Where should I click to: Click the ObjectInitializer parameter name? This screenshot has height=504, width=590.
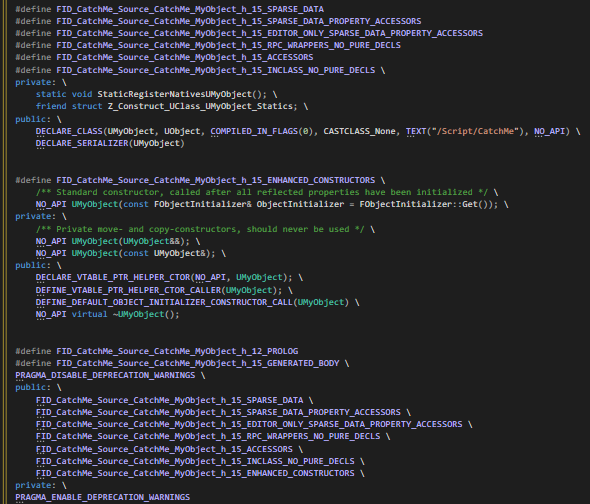[300, 204]
